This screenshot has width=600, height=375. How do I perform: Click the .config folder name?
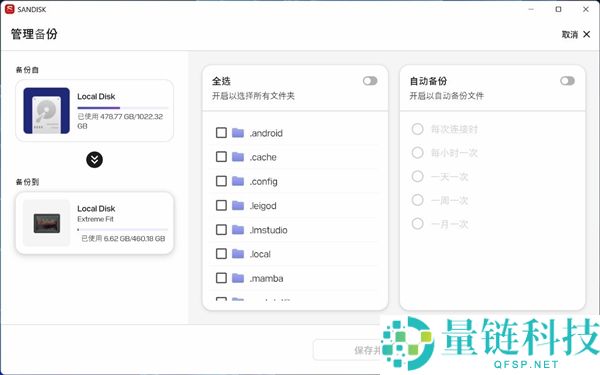point(264,181)
